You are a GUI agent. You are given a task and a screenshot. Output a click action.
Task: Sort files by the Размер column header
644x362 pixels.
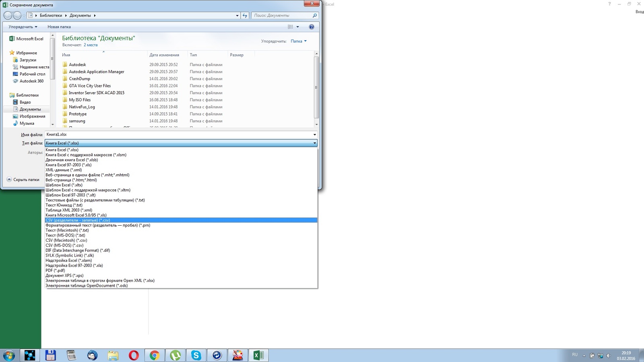coord(241,55)
